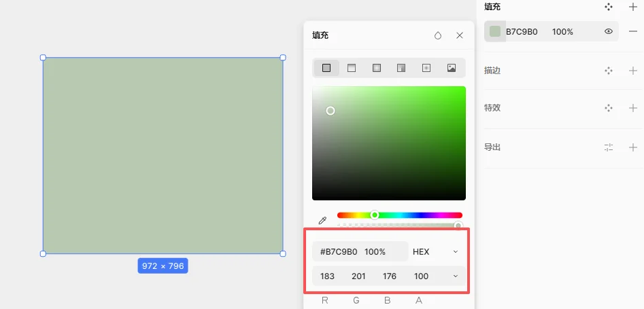Click the green hue slider handle

[375, 215]
